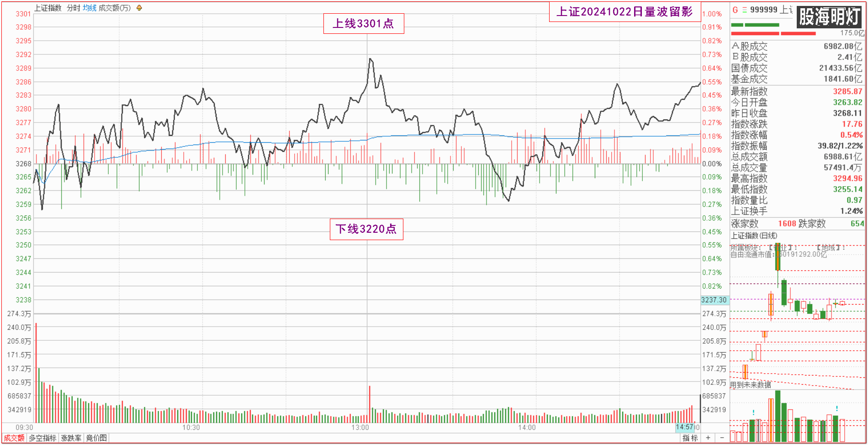Viewport: 868px width, 445px height.
Task: Click the 指数量比 value 0.97
Action: (x=855, y=200)
